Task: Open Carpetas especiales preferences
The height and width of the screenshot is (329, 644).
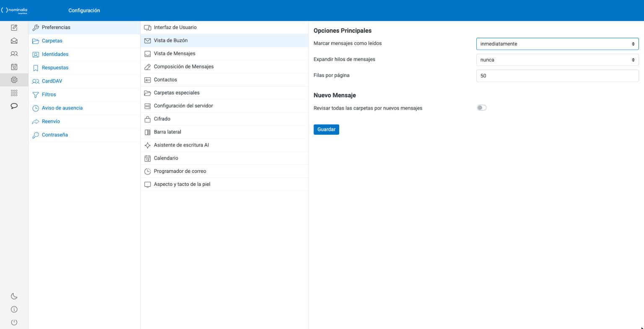Action: [x=224, y=92]
